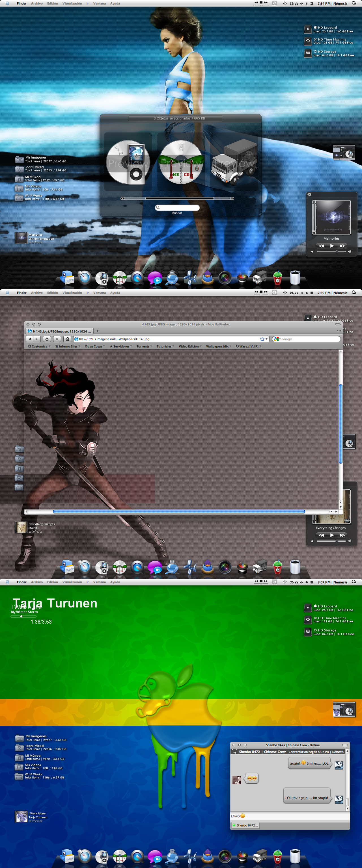Click camera lens dock icon on warrior wallpaper desktop
The image size is (362, 868).
pos(225,567)
